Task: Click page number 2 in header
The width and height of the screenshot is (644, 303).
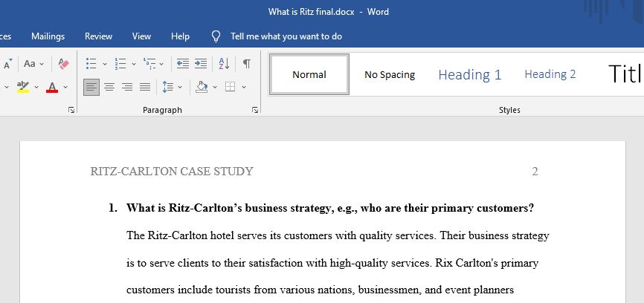Action: pyautogui.click(x=535, y=172)
